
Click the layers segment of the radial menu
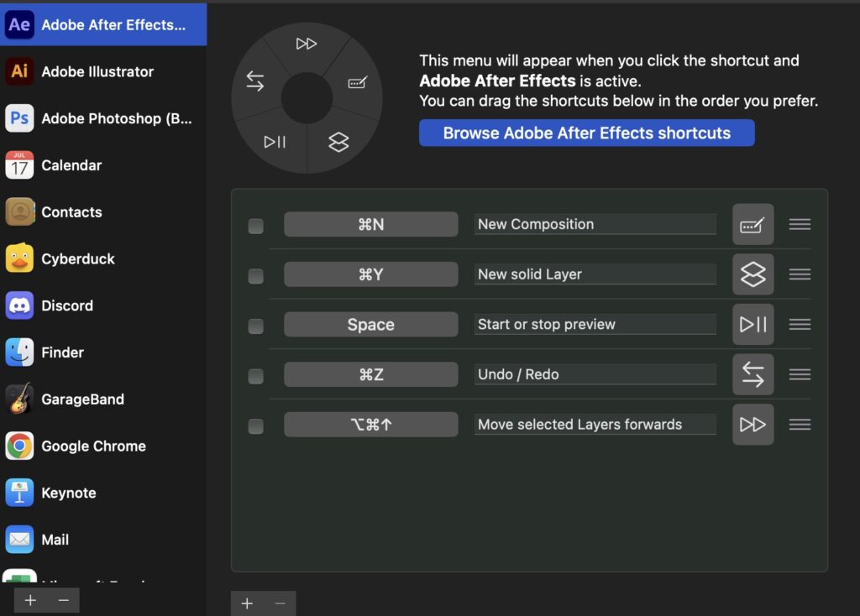tap(338, 142)
